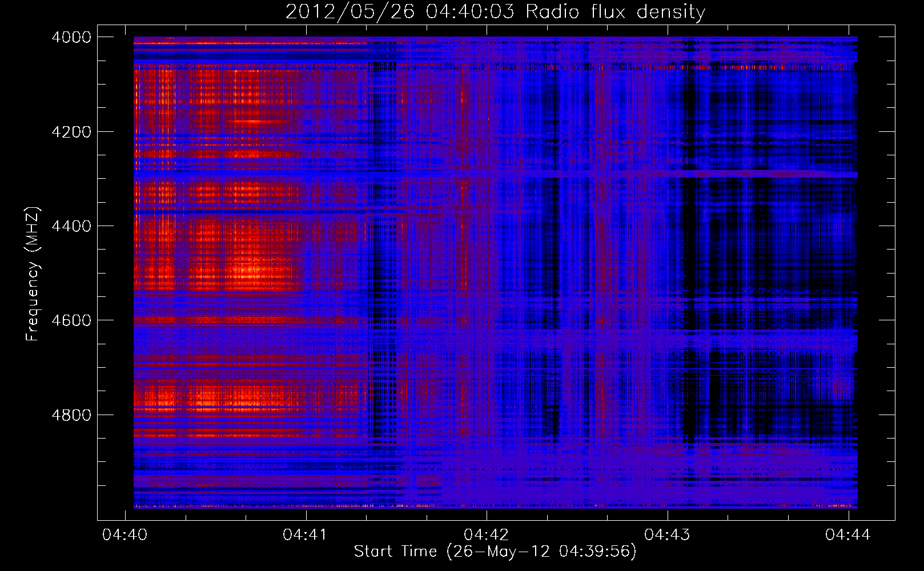Click the 4600 frequency tick label
The width and height of the screenshot is (924, 571).
pos(71,320)
